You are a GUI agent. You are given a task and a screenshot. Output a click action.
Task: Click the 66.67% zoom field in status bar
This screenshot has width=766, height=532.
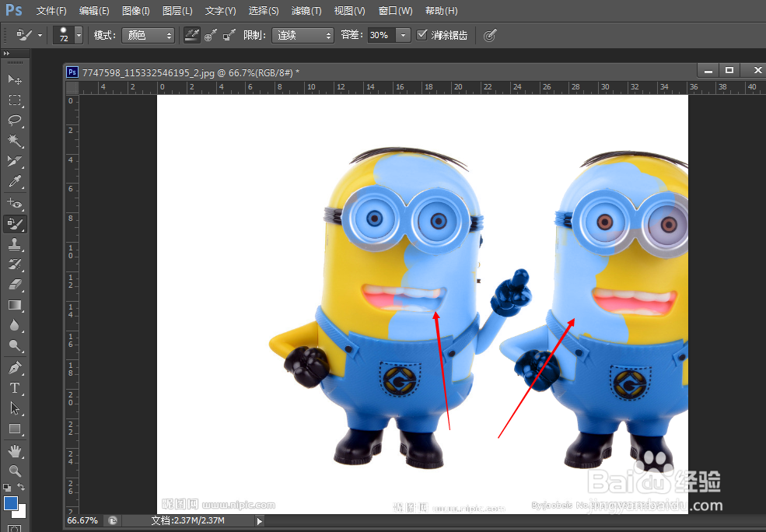pos(82,521)
